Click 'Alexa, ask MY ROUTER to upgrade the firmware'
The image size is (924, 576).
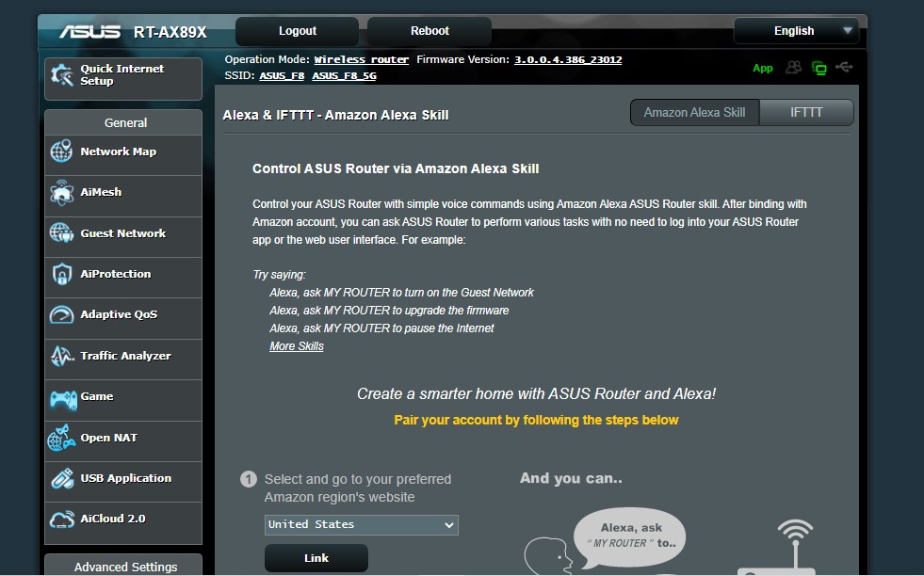coord(389,311)
